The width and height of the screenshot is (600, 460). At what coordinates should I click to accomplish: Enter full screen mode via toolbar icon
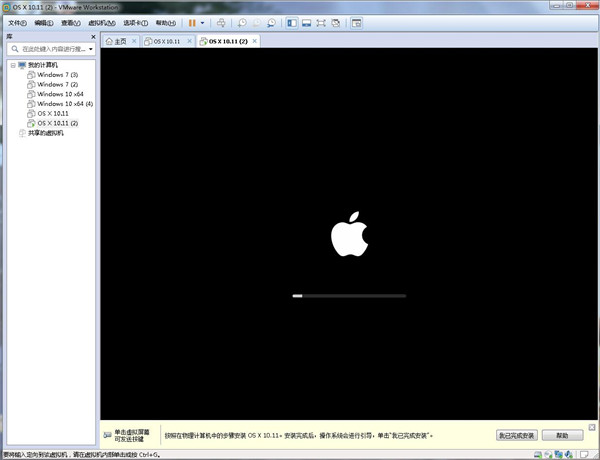coord(321,23)
